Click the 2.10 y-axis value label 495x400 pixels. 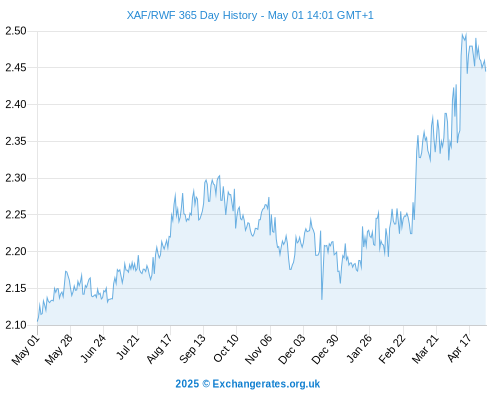pos(16,325)
